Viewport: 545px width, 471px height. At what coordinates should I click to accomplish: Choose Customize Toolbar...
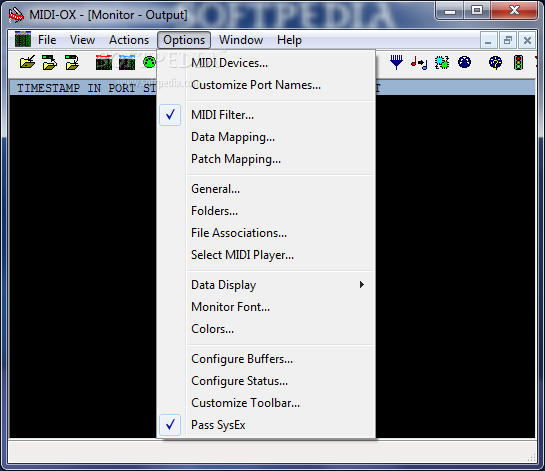266,403
